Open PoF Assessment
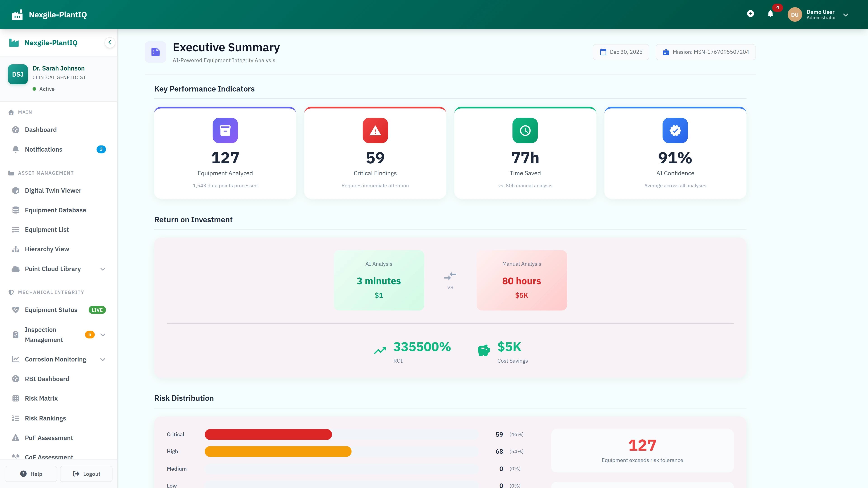 click(49, 438)
